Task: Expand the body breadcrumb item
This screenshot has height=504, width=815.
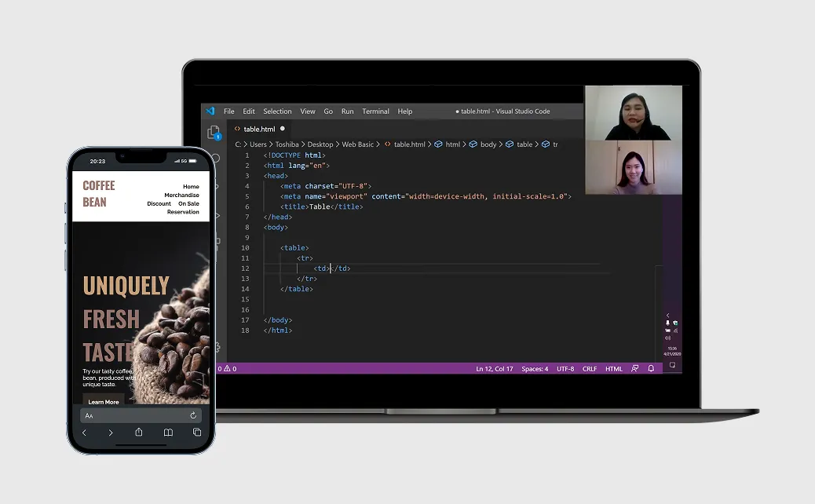Action: coord(488,144)
